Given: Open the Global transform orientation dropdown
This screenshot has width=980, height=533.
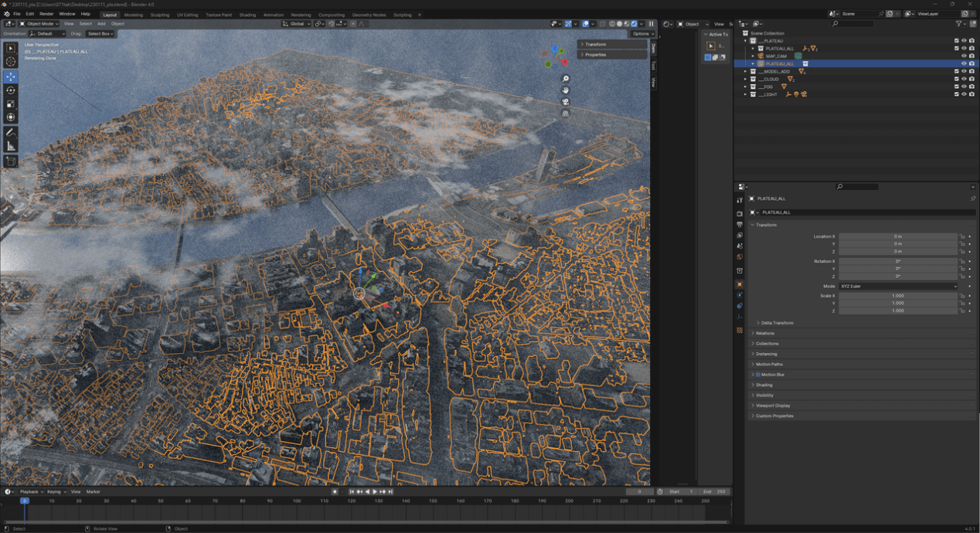Looking at the screenshot, I should coord(296,24).
